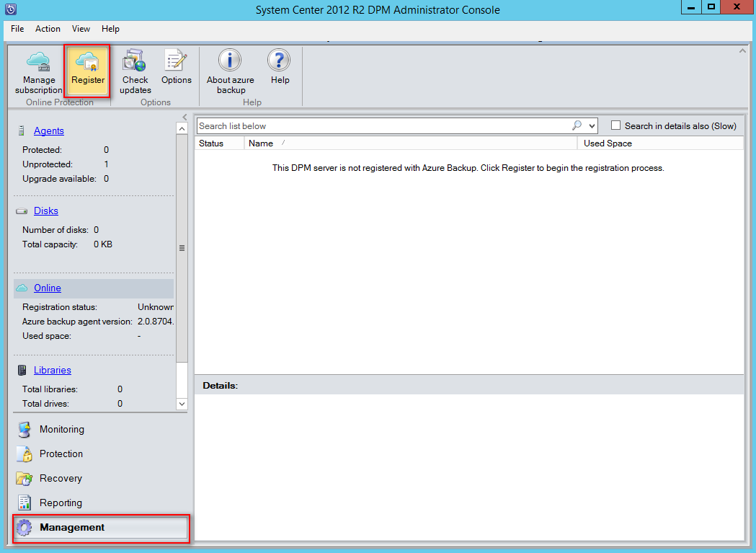Open the File menu
The height and width of the screenshot is (553, 756).
pyautogui.click(x=17, y=29)
